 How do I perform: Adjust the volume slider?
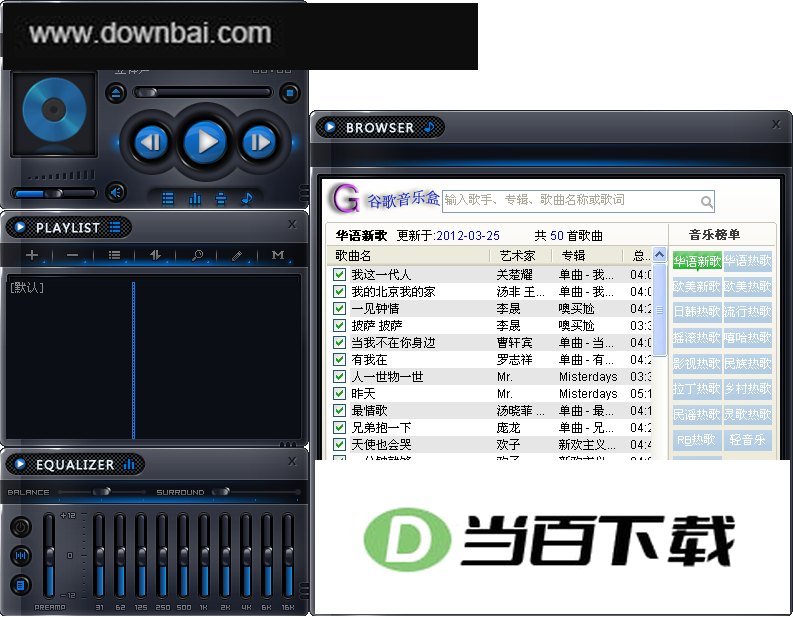tap(54, 193)
